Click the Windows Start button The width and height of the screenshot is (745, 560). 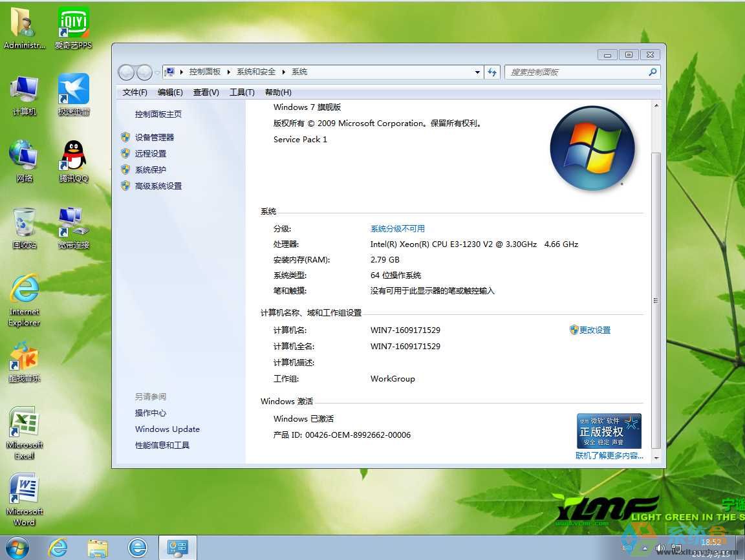coord(17,548)
